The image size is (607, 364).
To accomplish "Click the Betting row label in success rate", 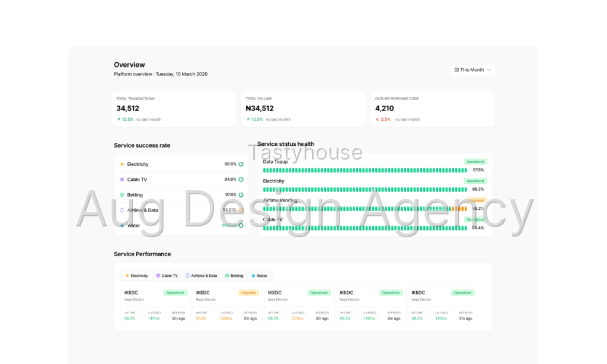I will point(135,195).
